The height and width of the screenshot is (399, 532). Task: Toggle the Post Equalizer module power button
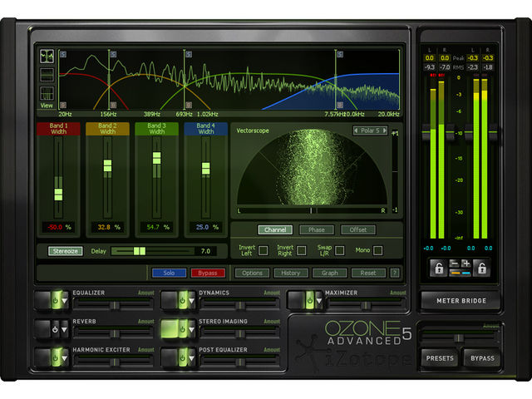coord(182,358)
